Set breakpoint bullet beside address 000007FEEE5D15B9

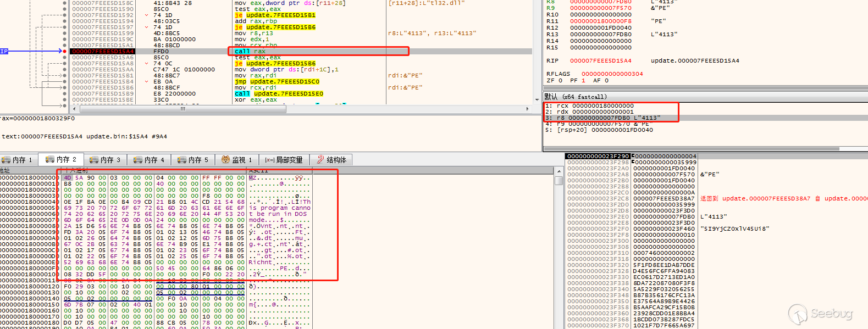(65, 93)
